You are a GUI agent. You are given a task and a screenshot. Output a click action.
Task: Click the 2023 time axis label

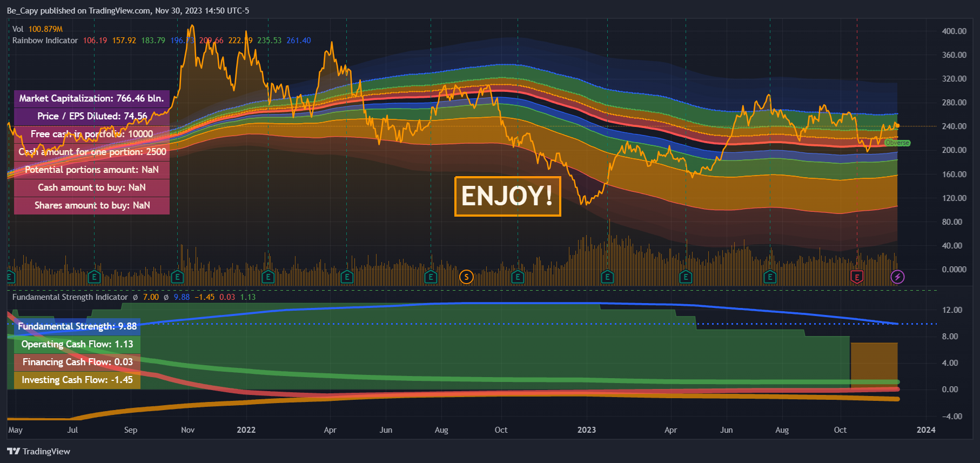click(587, 430)
